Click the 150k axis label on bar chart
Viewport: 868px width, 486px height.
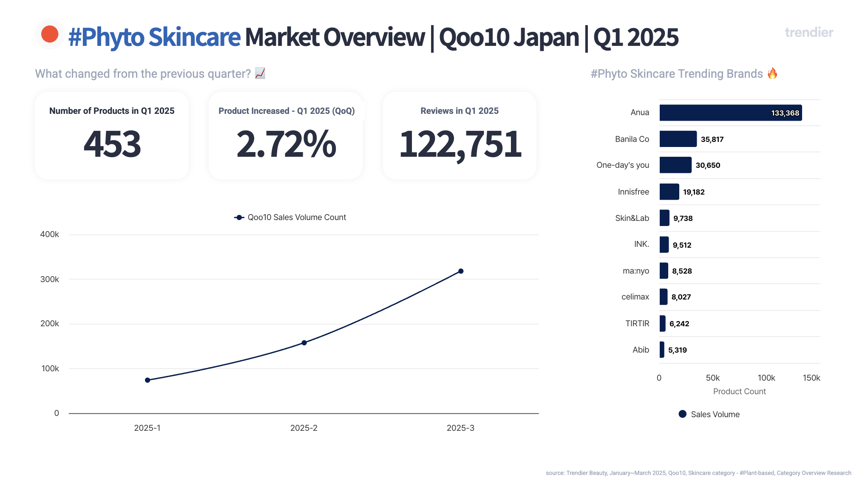pyautogui.click(x=811, y=378)
